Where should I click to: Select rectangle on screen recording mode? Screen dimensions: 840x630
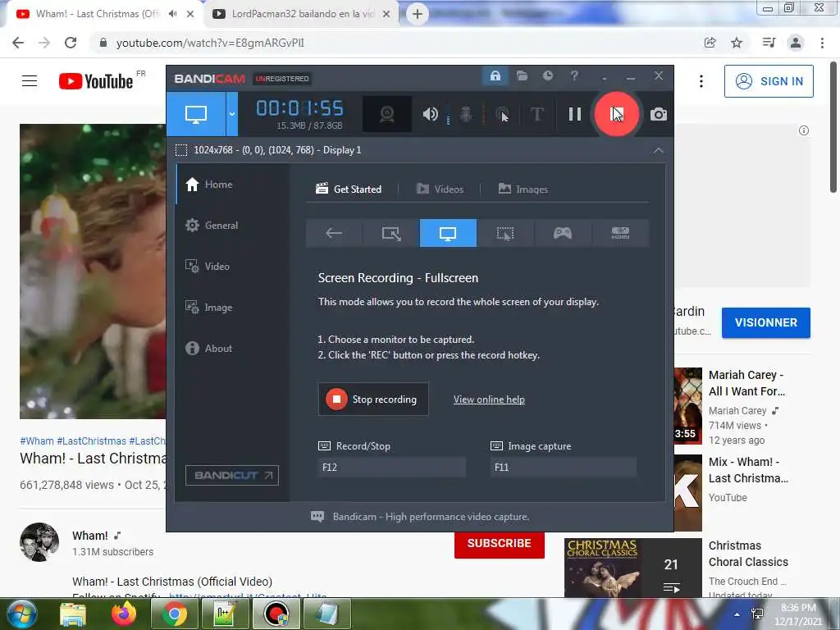point(391,233)
